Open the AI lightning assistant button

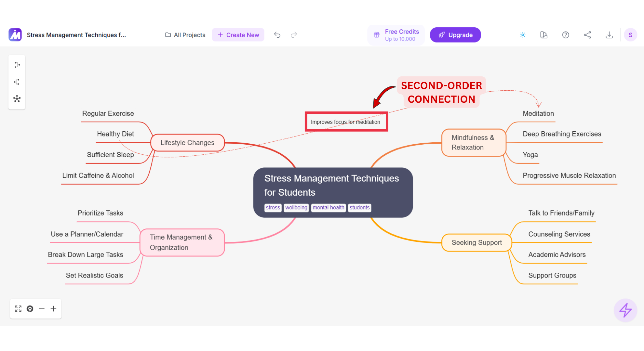(625, 310)
